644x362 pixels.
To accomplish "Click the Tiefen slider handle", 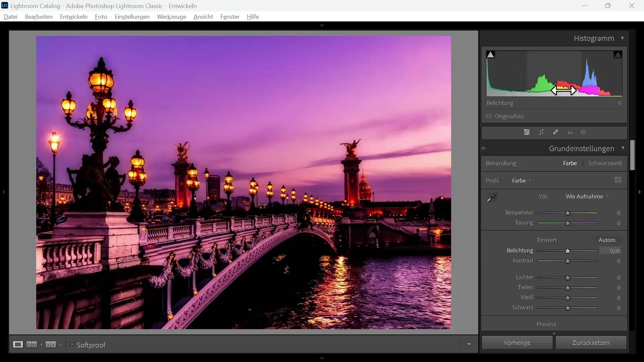I will pos(568,288).
